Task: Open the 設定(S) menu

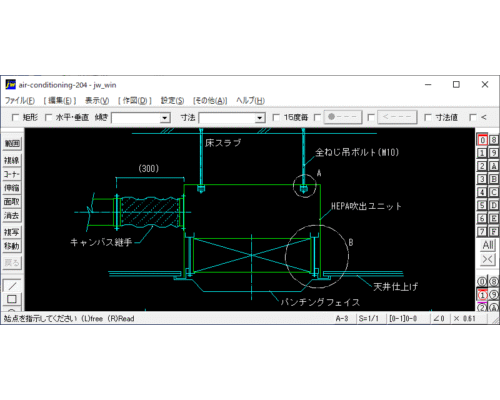Action: point(172,100)
